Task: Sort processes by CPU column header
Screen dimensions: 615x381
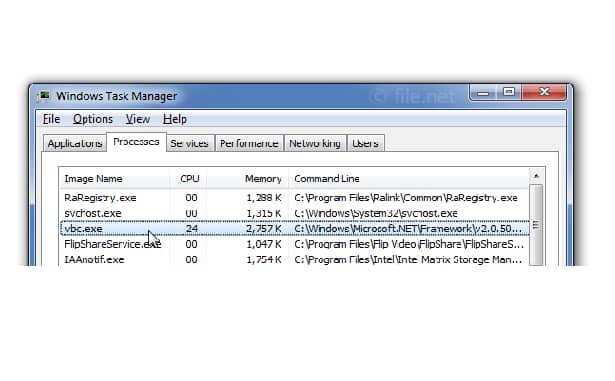Action: pyautogui.click(x=189, y=179)
